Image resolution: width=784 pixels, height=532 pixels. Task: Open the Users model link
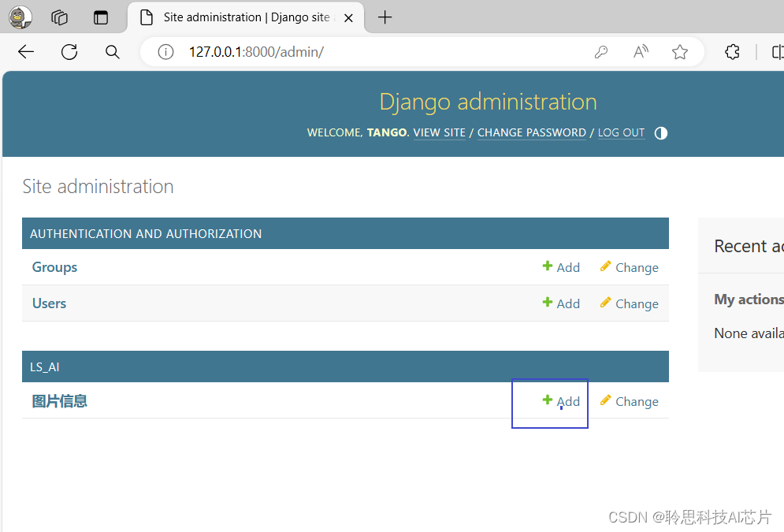[49, 303]
